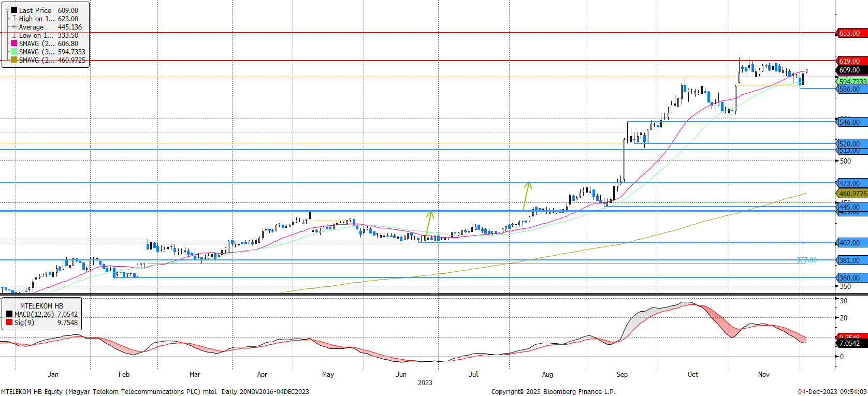
Task: Select the 'Last Price' legend label
Action: coord(35,10)
